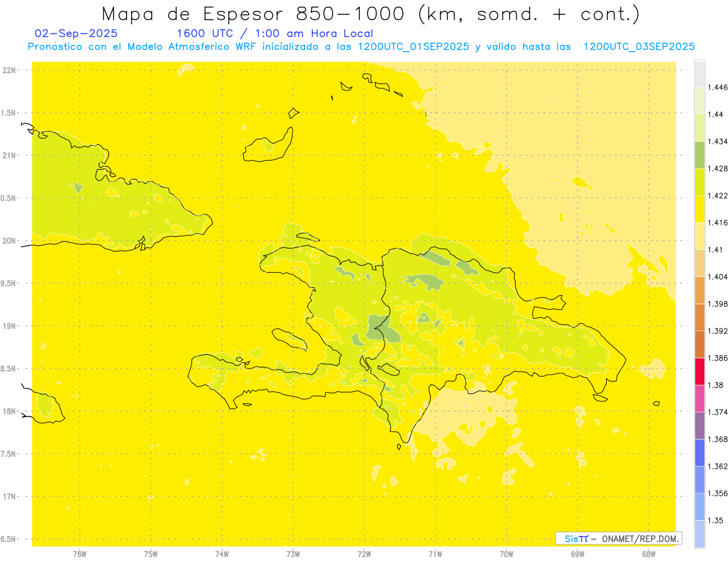Click the light orange 1.398–1.404 legend swatch
Image resolution: width=728 pixels, height=562 pixels.
point(699,290)
